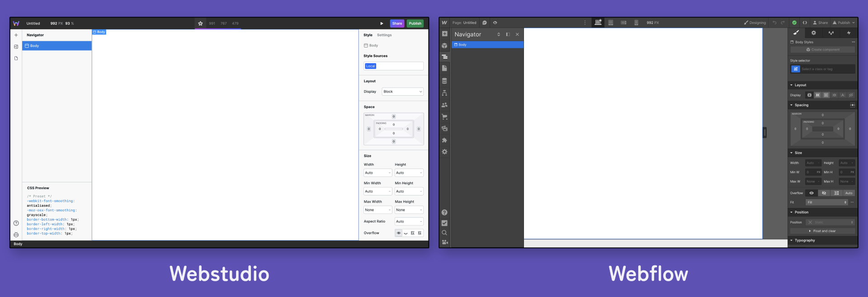
Task: Open Webflow Publish dropdown
Action: pyautogui.click(x=844, y=23)
